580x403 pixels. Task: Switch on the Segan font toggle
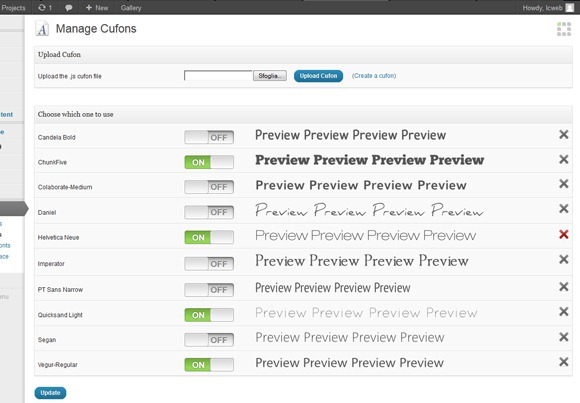(x=209, y=340)
